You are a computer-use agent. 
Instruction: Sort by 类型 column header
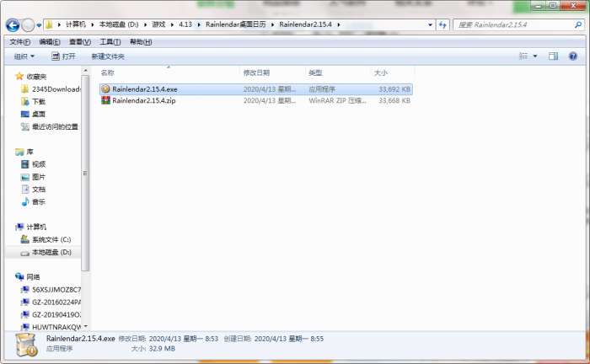pyautogui.click(x=315, y=72)
